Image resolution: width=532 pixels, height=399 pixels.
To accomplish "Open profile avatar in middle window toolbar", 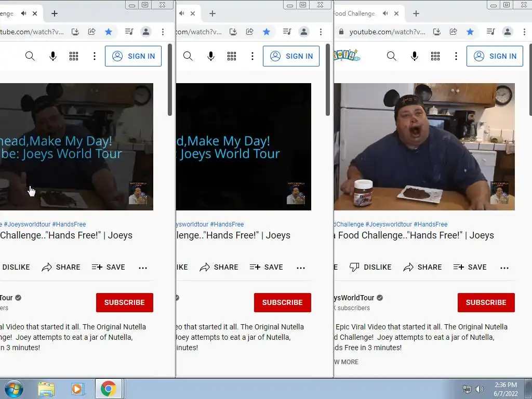I will 304,32.
